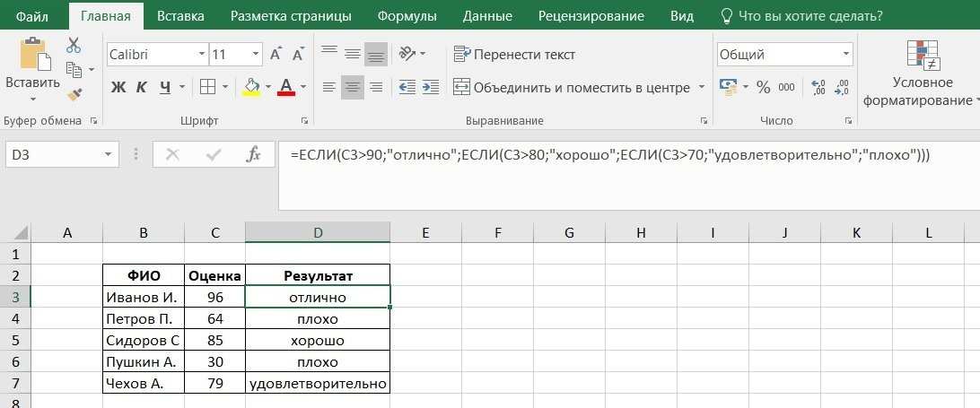Select column D header
The height and width of the screenshot is (408, 980).
pos(318,233)
